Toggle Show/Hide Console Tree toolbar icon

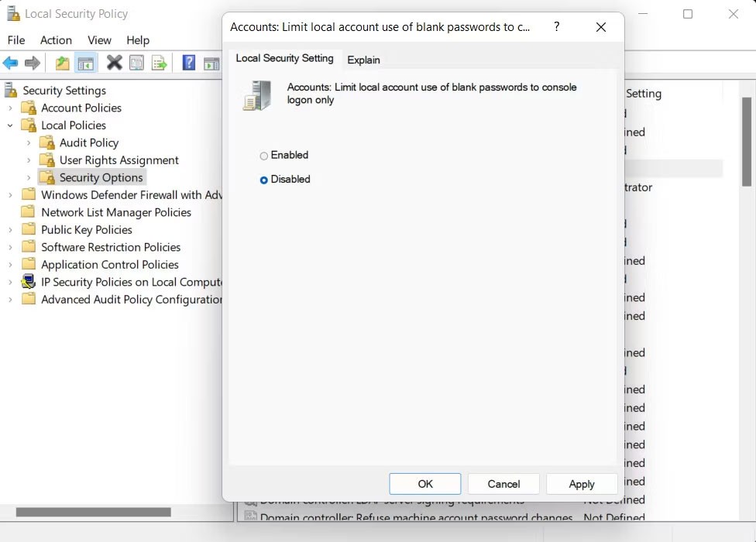(x=85, y=63)
